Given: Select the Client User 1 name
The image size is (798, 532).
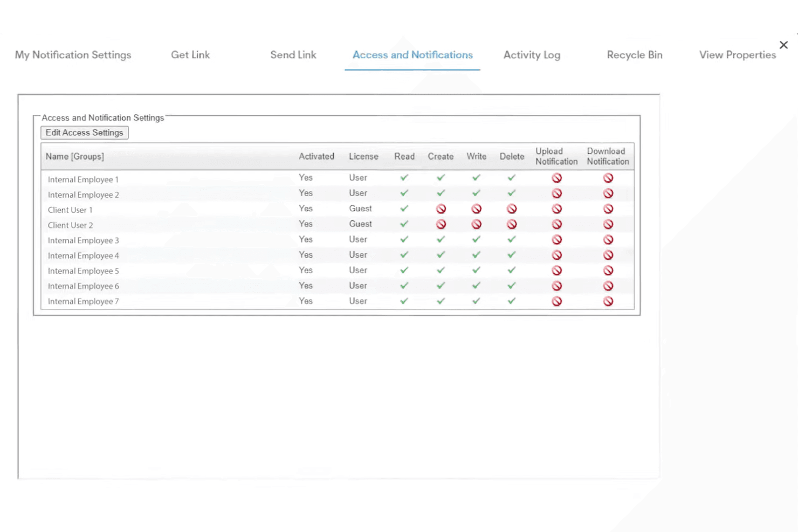Looking at the screenshot, I should (70, 210).
